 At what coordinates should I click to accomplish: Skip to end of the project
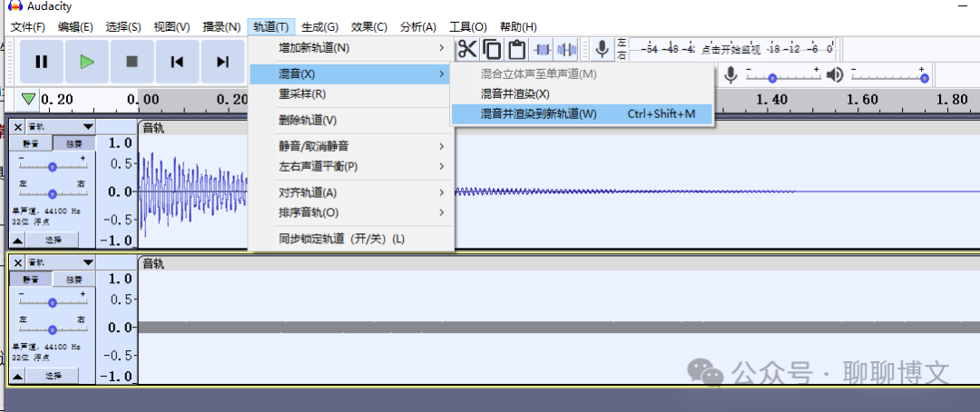222,62
